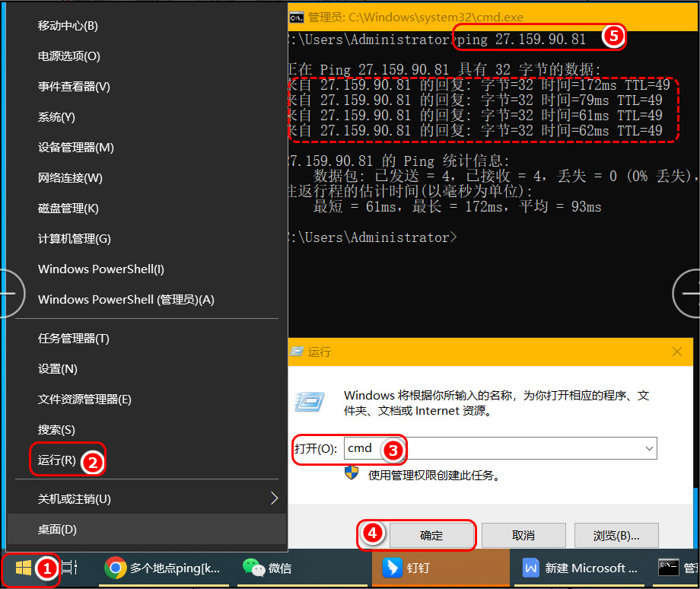Click the 打开 text input field

pyautogui.click(x=495, y=449)
